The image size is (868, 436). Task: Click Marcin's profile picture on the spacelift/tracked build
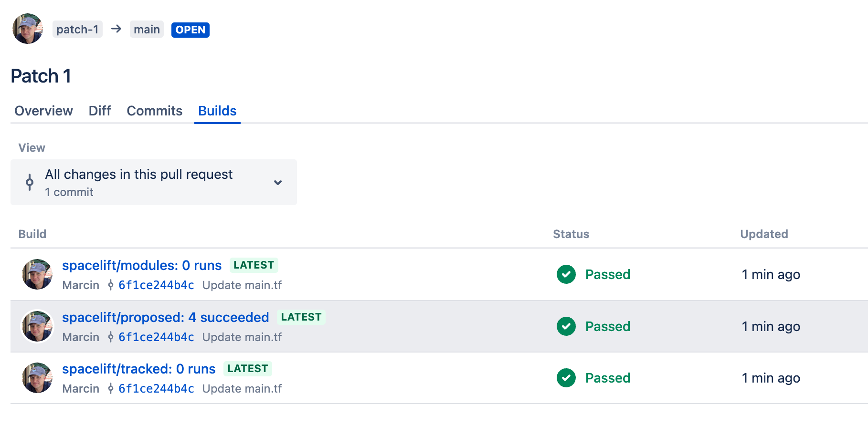click(x=37, y=378)
